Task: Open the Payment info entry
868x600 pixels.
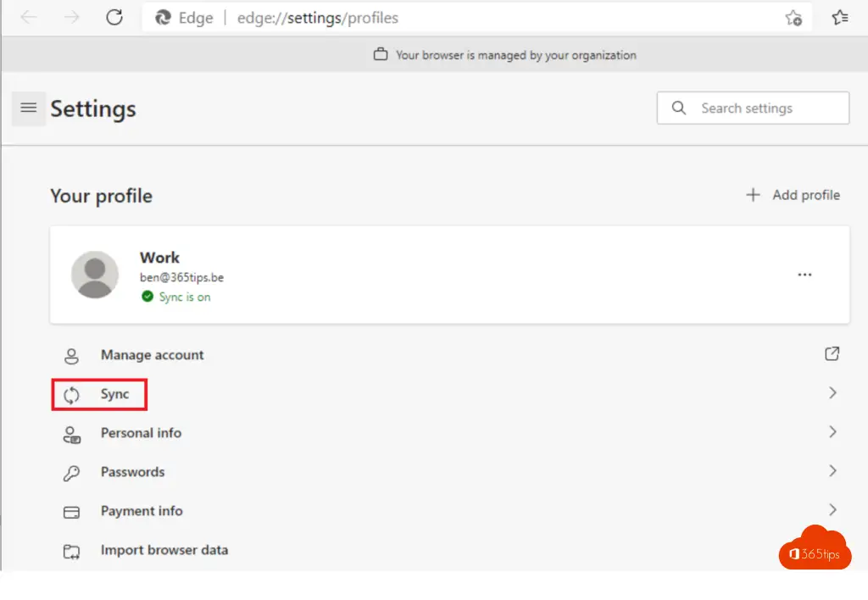Action: (x=449, y=511)
